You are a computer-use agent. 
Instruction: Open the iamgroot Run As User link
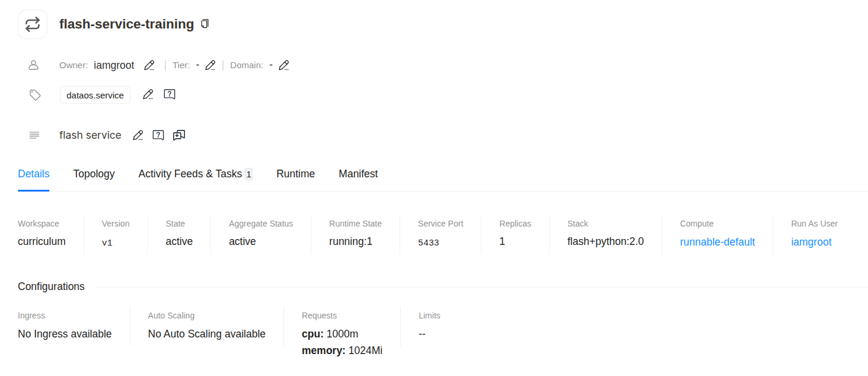point(811,242)
